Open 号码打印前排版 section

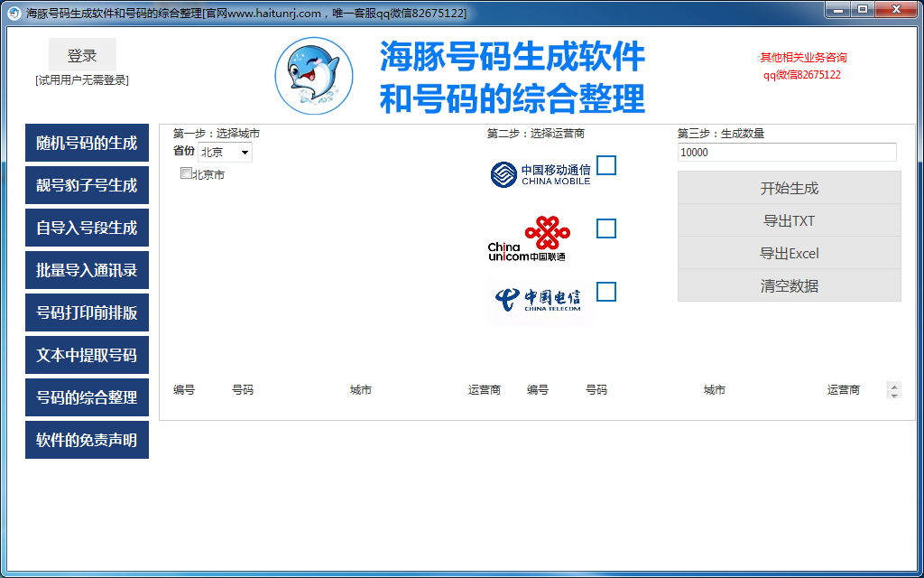[87, 312]
